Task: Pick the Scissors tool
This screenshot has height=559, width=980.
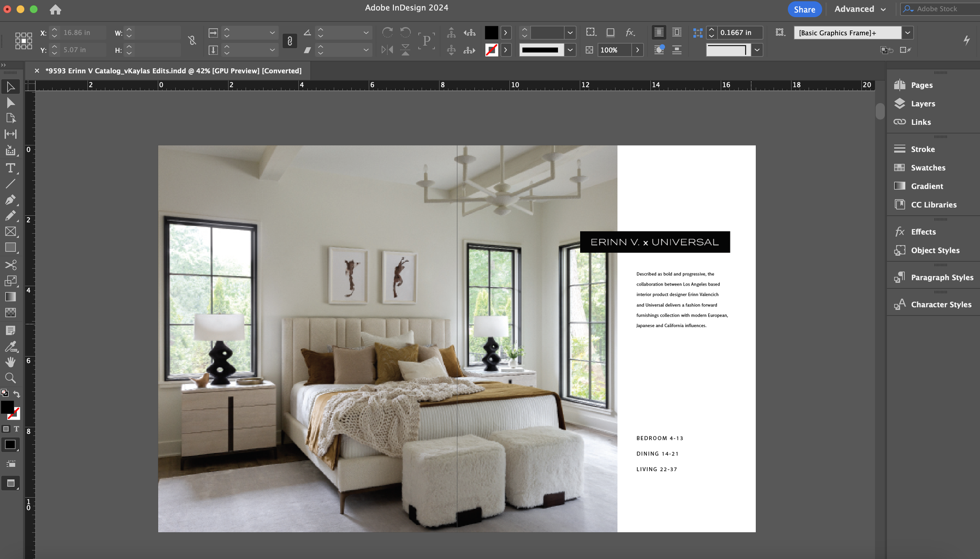Action: tap(11, 265)
